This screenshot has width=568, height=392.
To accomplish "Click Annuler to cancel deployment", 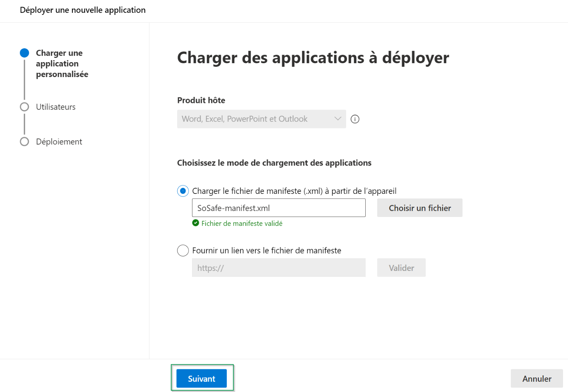I will tap(536, 379).
